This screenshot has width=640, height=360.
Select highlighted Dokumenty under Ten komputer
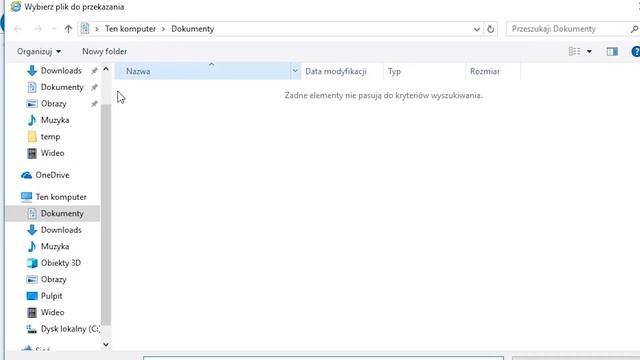(x=53, y=213)
